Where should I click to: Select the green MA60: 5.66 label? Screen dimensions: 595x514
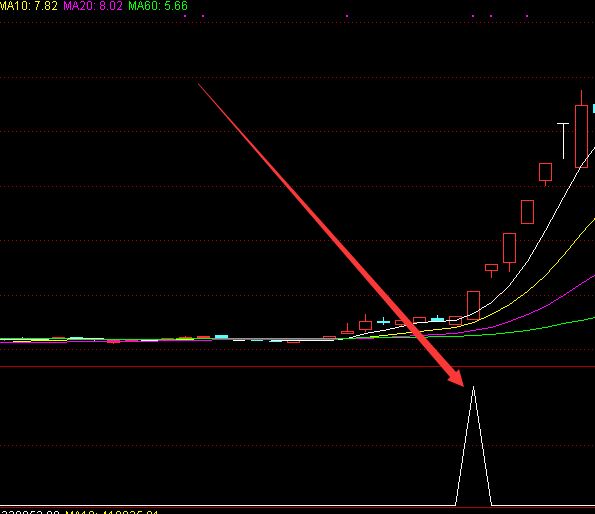[158, 6]
